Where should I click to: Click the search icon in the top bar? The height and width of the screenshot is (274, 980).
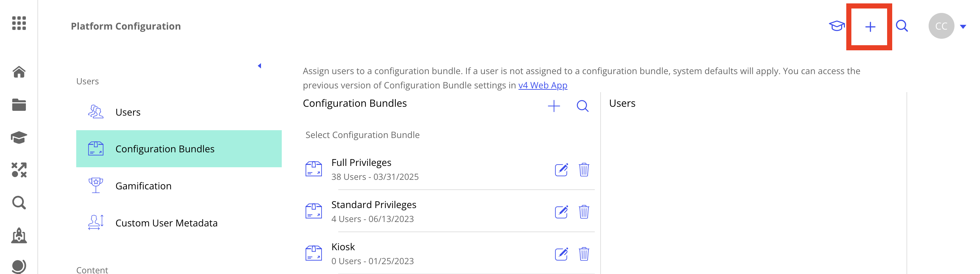click(902, 26)
